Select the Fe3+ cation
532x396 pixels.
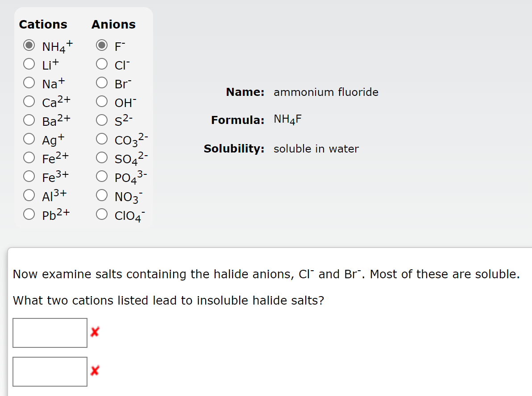point(29,176)
